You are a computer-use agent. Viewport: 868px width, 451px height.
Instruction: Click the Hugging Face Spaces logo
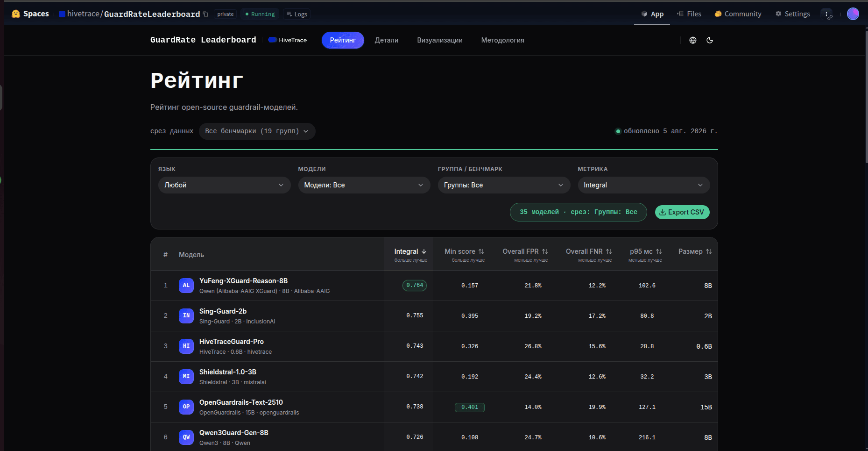pos(30,14)
